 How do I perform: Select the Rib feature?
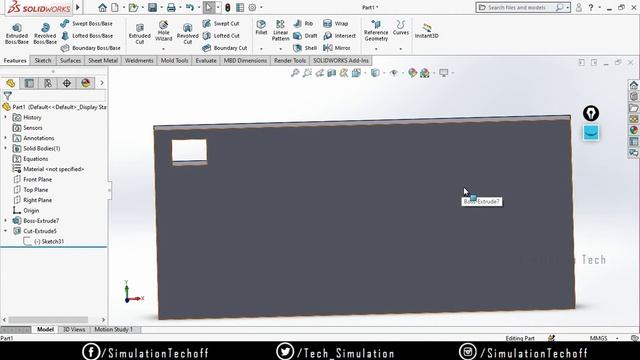click(303, 24)
